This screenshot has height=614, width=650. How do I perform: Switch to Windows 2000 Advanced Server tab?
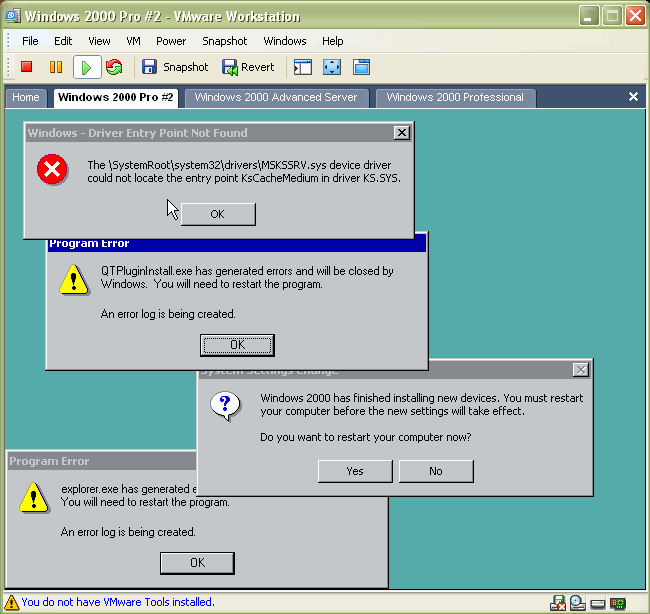(276, 97)
